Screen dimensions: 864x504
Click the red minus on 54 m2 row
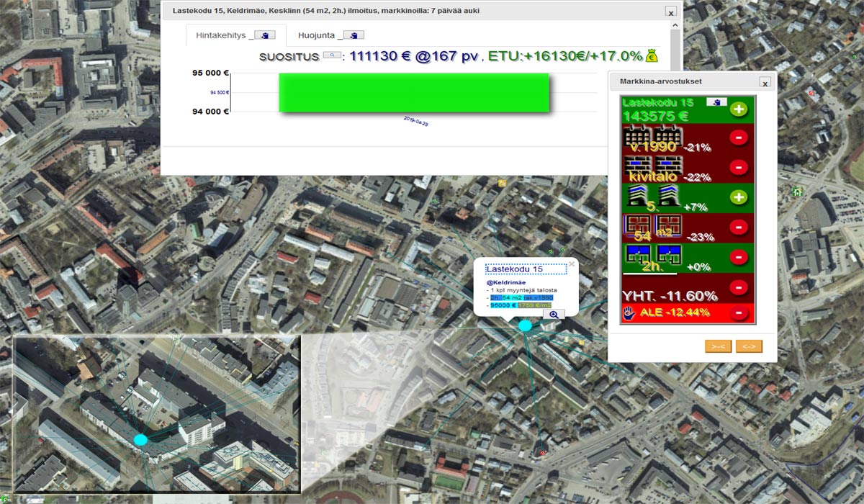coord(739,227)
